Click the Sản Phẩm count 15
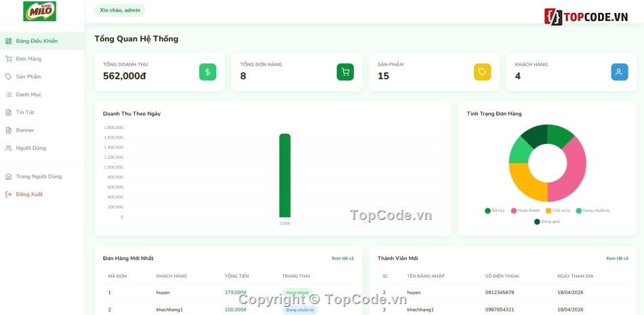 click(x=383, y=76)
